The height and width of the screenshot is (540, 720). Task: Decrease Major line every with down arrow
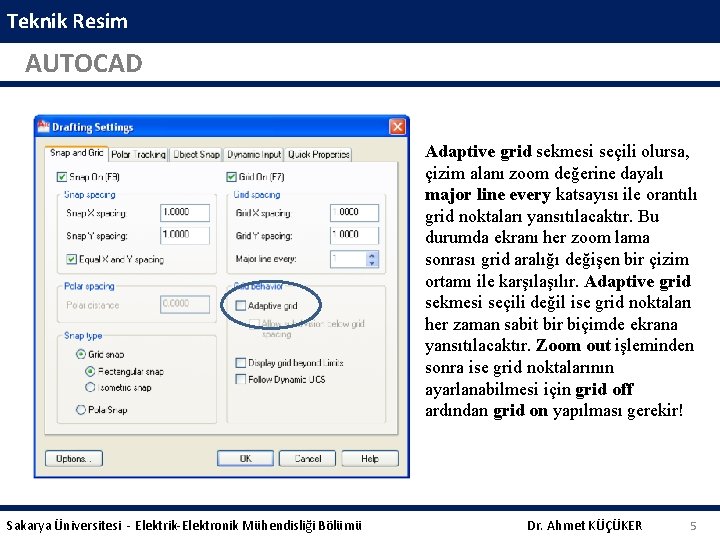pos(372,263)
